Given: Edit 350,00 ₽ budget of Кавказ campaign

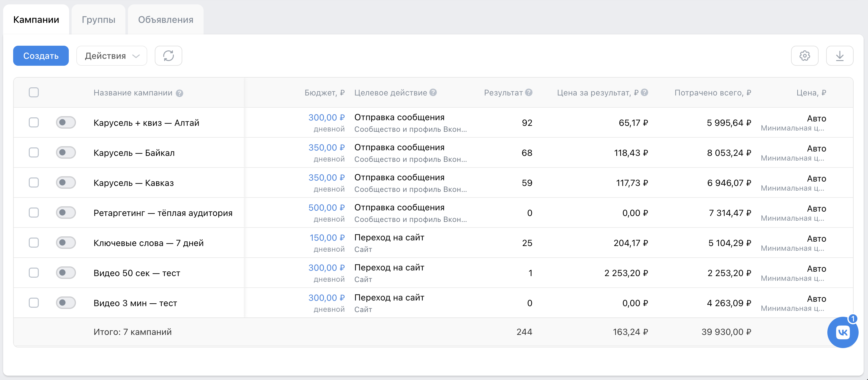Looking at the screenshot, I should tap(326, 178).
